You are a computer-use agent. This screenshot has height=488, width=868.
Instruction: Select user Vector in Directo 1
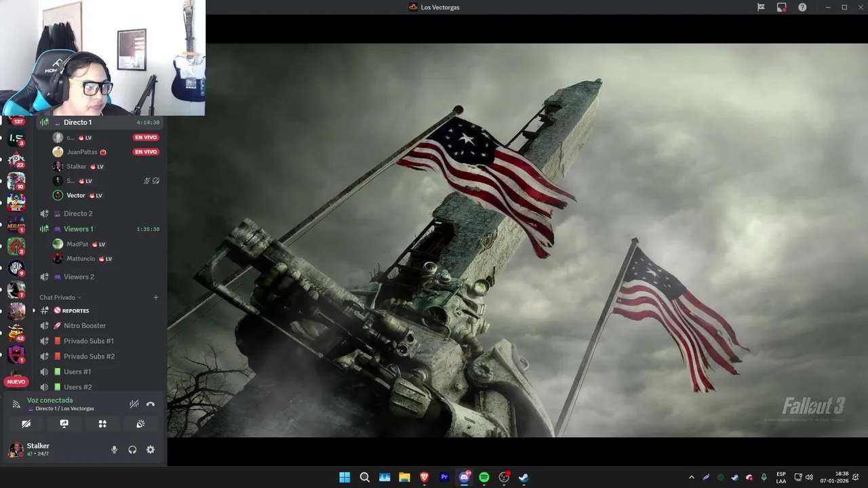(75, 195)
